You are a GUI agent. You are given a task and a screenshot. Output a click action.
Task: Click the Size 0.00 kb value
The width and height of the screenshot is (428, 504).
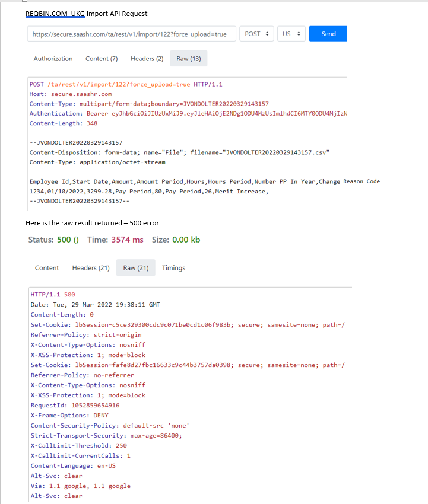click(x=186, y=240)
